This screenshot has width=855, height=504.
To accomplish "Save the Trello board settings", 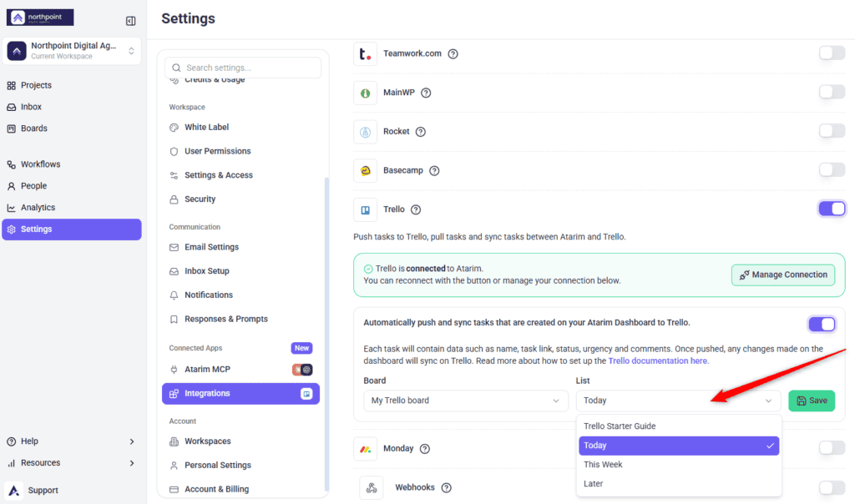I will [812, 401].
